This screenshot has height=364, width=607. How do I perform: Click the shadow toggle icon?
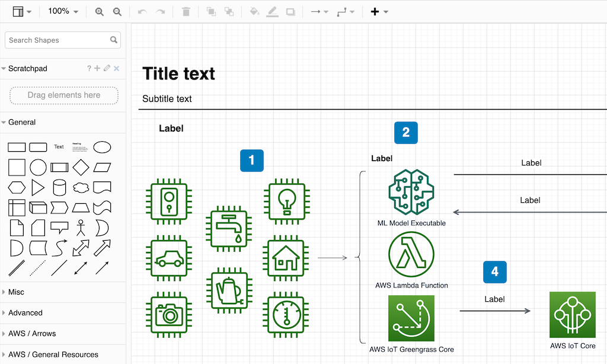click(290, 12)
